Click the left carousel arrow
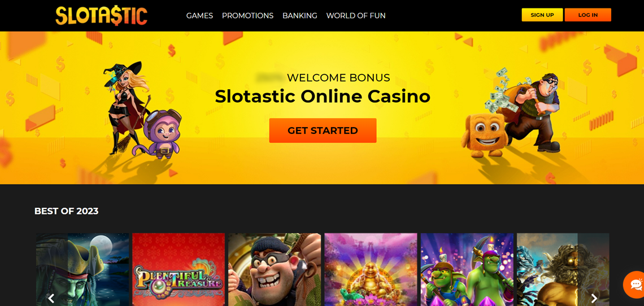 point(51,299)
